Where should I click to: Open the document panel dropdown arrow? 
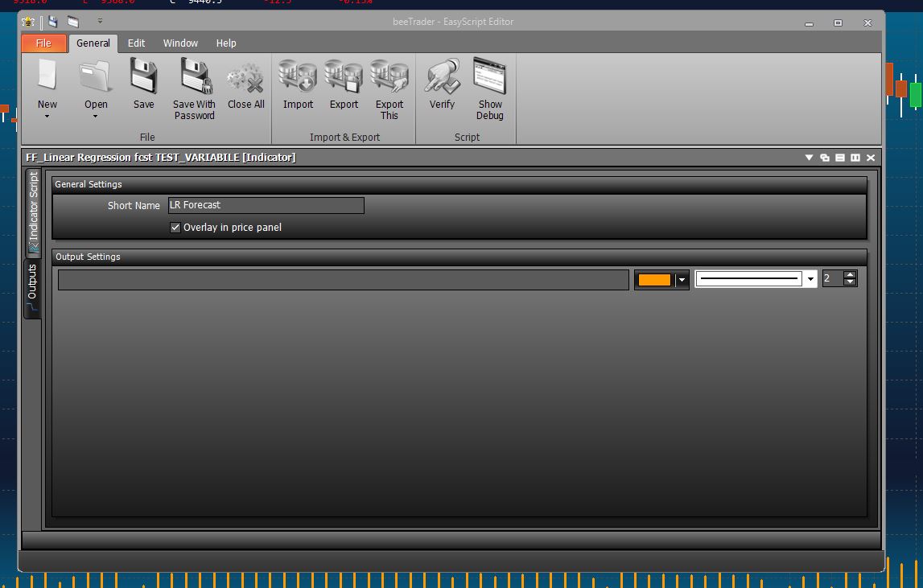coord(809,158)
